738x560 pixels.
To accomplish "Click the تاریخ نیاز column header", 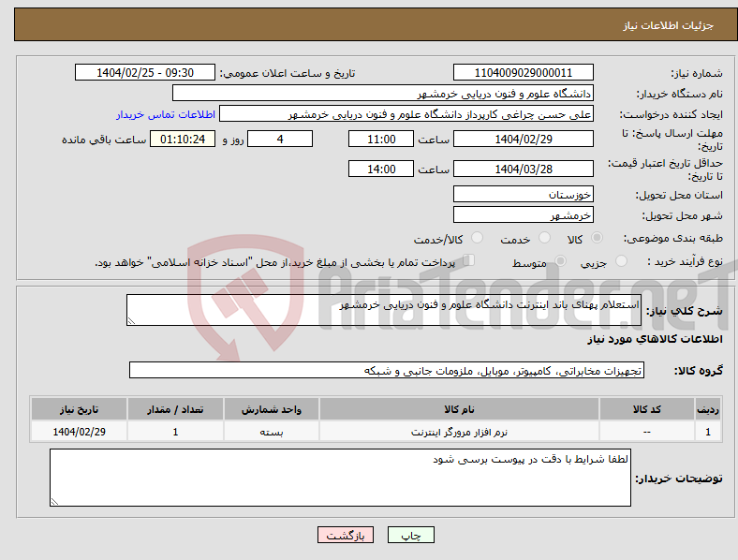I will point(79,409).
